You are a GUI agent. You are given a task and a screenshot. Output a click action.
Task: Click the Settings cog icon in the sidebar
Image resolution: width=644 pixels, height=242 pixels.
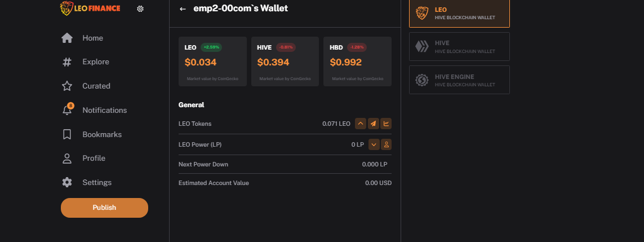click(67, 182)
